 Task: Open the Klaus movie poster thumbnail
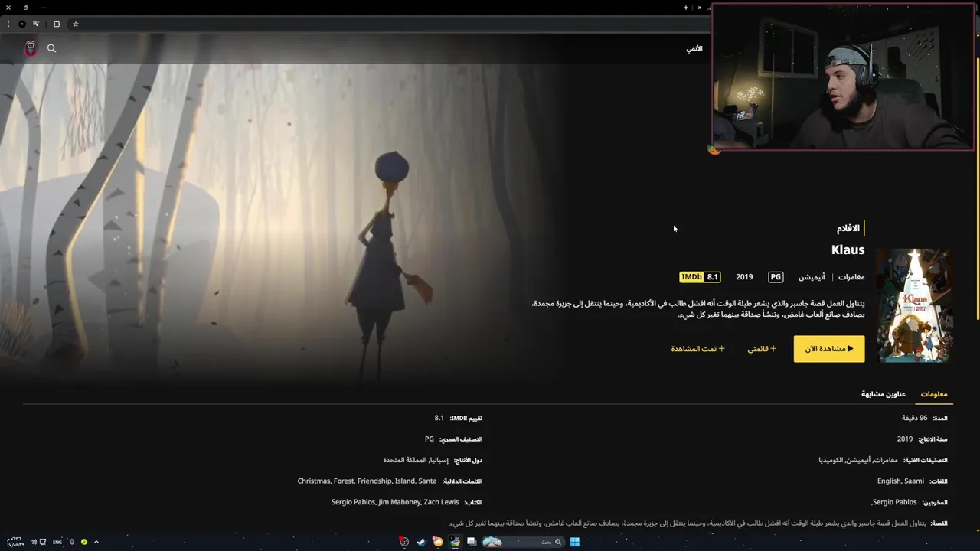point(914,305)
